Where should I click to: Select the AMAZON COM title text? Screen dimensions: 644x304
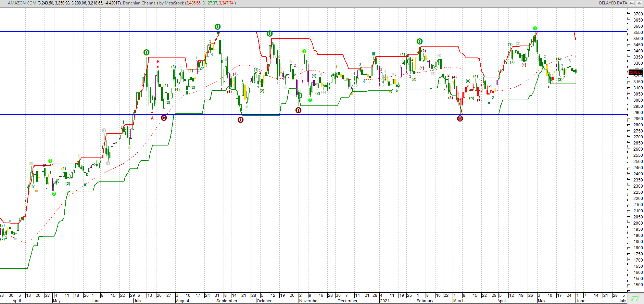click(22, 3)
